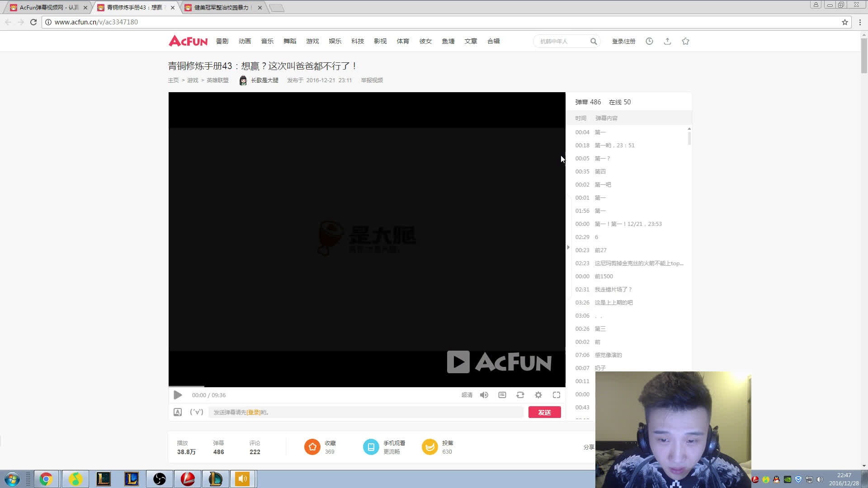Select danmaku row 感觉像演的
Viewport: 868px width, 488px height.
pos(629,355)
